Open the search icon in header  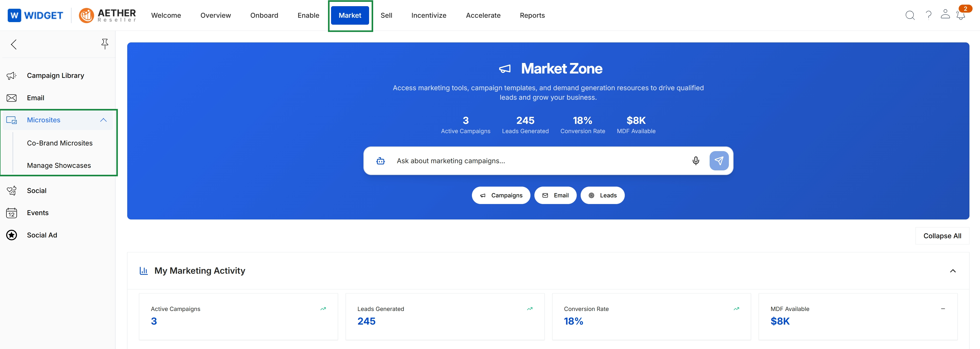pyautogui.click(x=910, y=15)
